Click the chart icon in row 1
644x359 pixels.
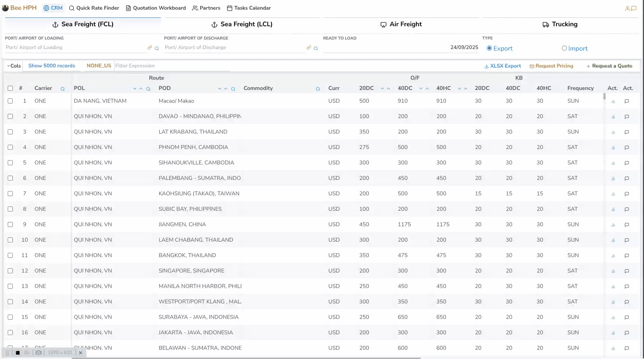pyautogui.click(x=613, y=101)
